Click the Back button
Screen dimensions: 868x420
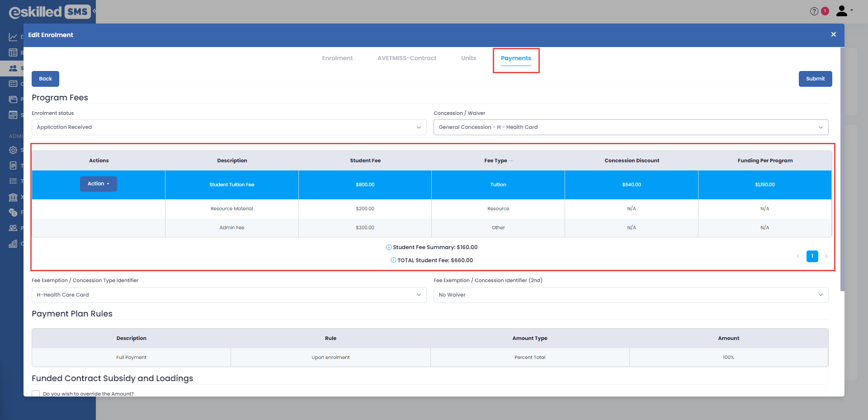(x=45, y=79)
